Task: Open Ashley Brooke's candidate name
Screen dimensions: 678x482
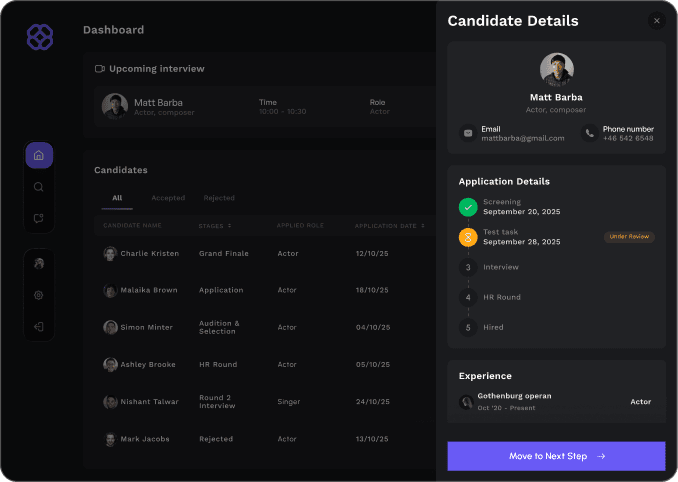Action: pyautogui.click(x=148, y=365)
